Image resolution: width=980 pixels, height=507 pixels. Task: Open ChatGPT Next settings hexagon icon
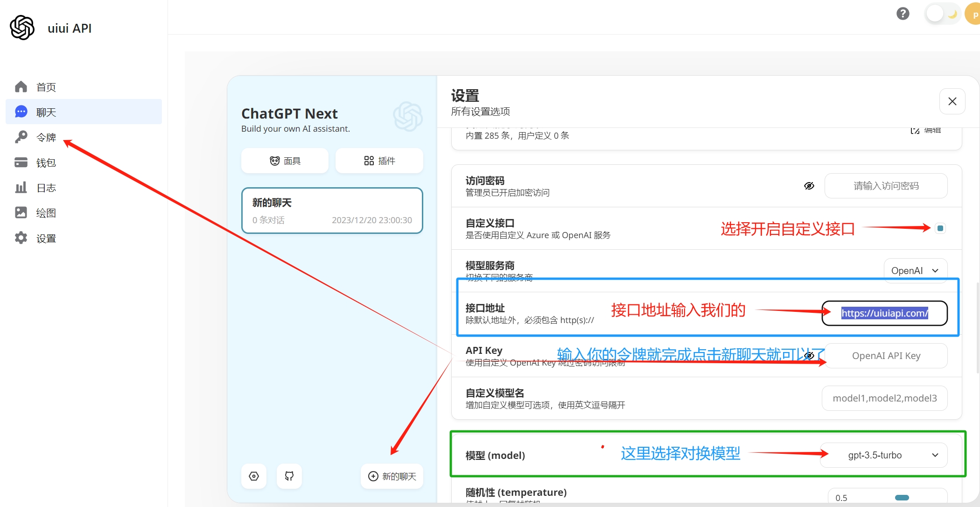[x=254, y=476]
